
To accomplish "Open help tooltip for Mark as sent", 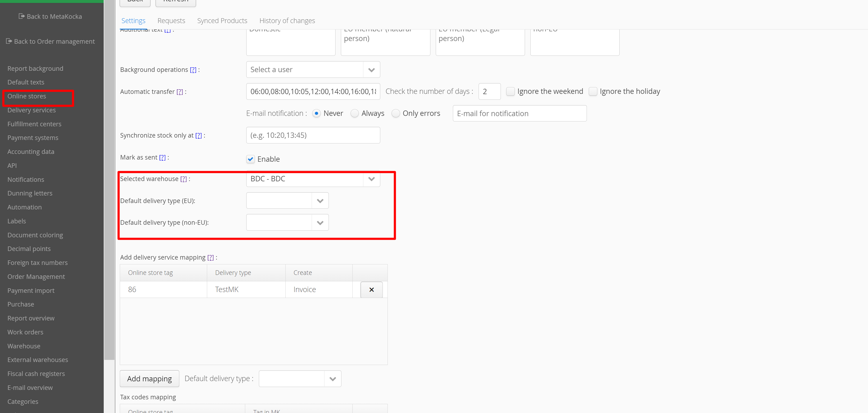I will [x=162, y=157].
